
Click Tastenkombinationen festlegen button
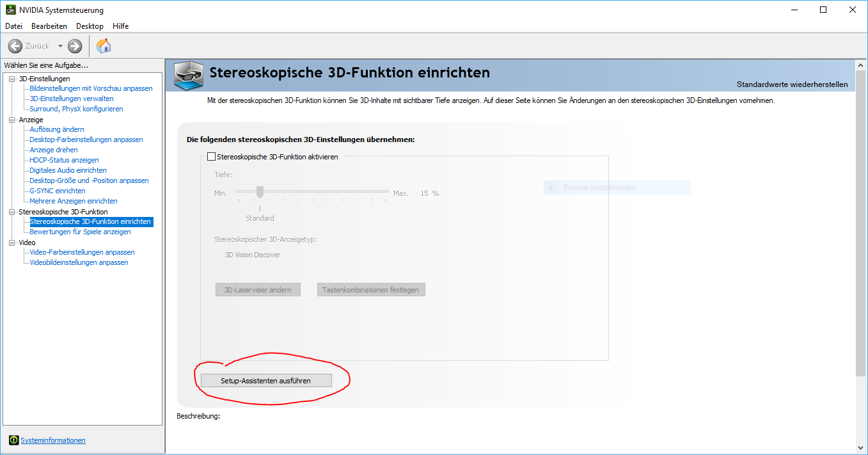click(x=371, y=290)
